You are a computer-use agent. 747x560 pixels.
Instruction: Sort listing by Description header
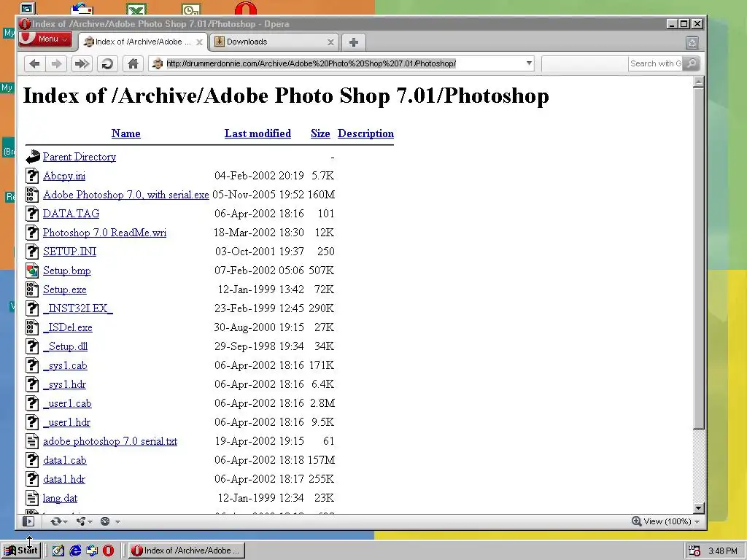click(x=366, y=133)
